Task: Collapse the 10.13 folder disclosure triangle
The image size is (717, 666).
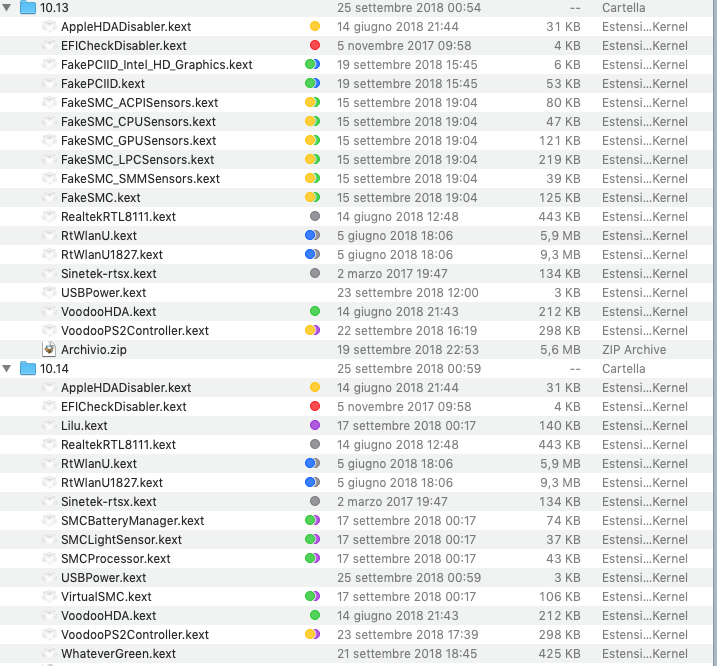Action: pos(7,8)
